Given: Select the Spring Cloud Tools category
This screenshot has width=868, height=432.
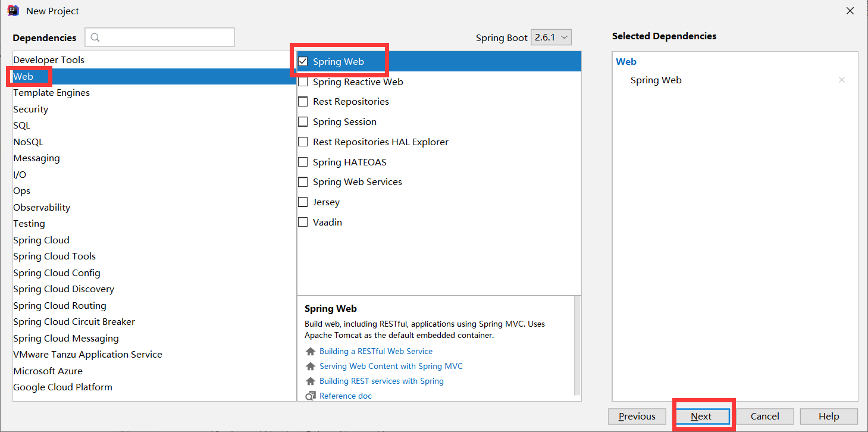Looking at the screenshot, I should click(x=155, y=256).
